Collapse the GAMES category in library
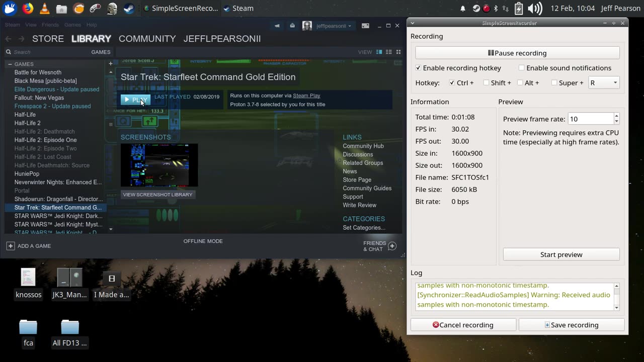 [10, 64]
